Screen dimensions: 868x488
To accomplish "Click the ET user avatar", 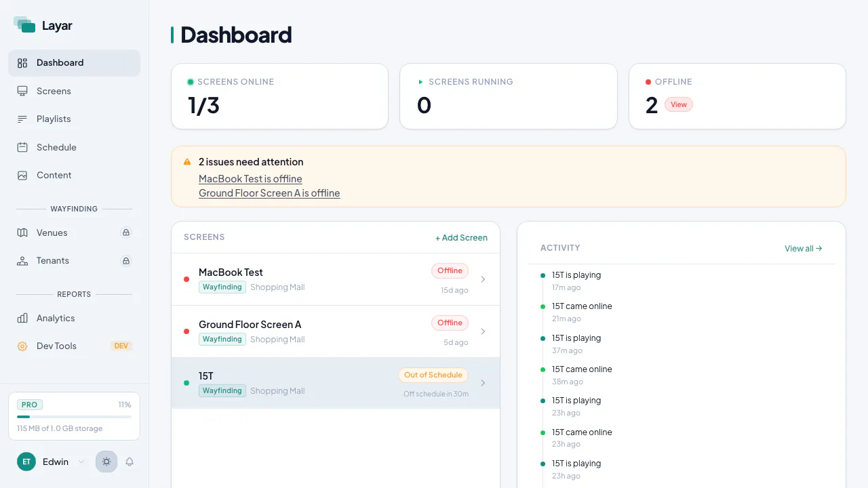I will point(26,462).
